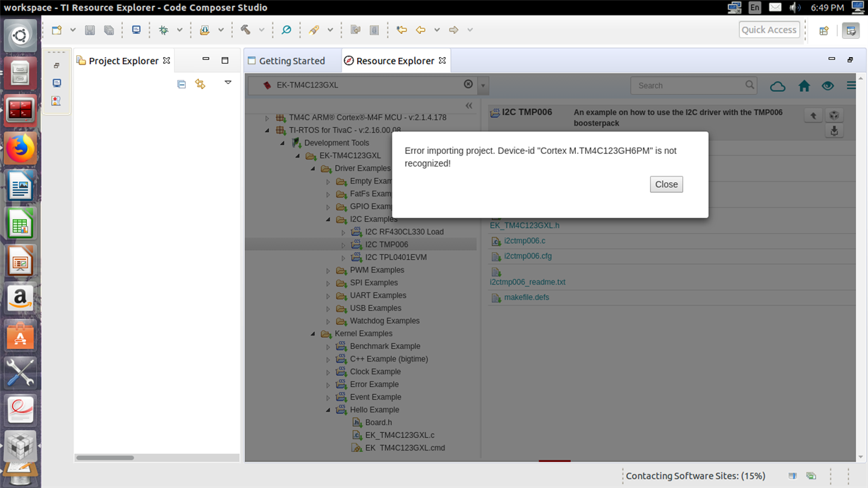The image size is (868, 488).
Task: Click the Open Perspective icon
Action: pos(824,30)
